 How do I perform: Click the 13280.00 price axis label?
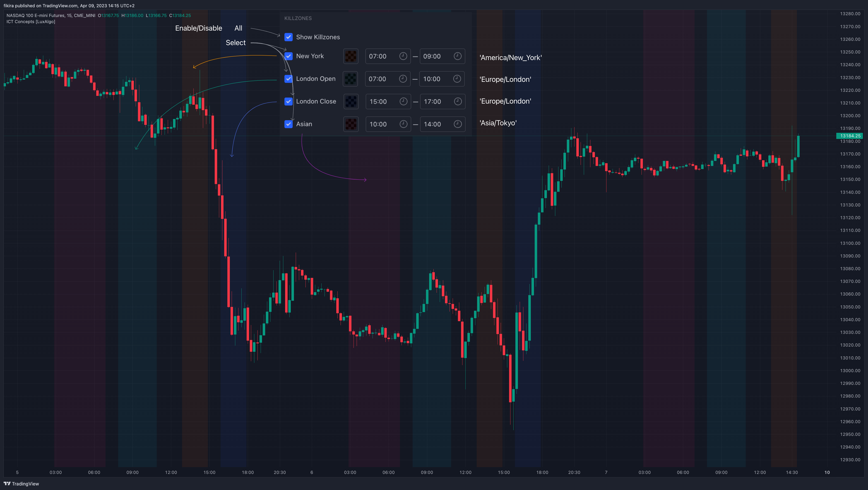[x=850, y=14]
